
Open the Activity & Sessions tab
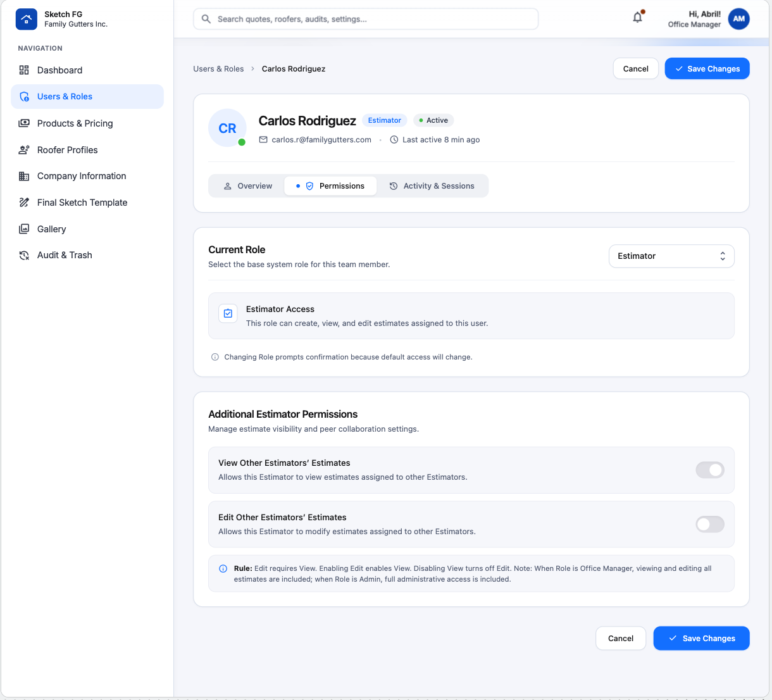(x=432, y=186)
